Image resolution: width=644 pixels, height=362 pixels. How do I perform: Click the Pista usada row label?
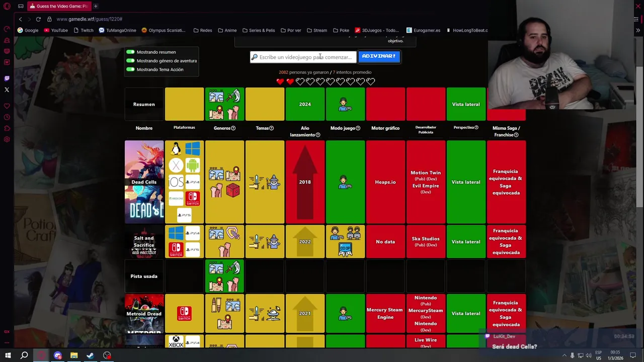[144, 276]
